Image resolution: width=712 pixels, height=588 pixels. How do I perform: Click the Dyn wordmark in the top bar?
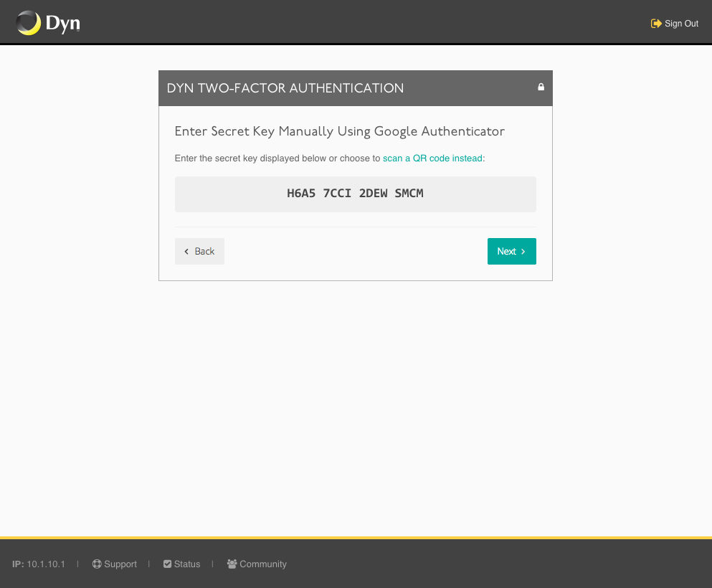tap(63, 22)
